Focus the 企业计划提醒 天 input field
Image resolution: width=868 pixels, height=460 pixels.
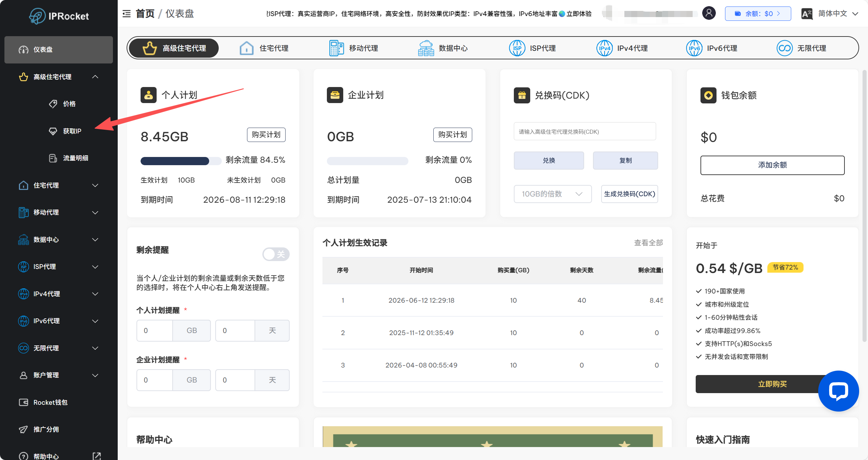pos(235,380)
